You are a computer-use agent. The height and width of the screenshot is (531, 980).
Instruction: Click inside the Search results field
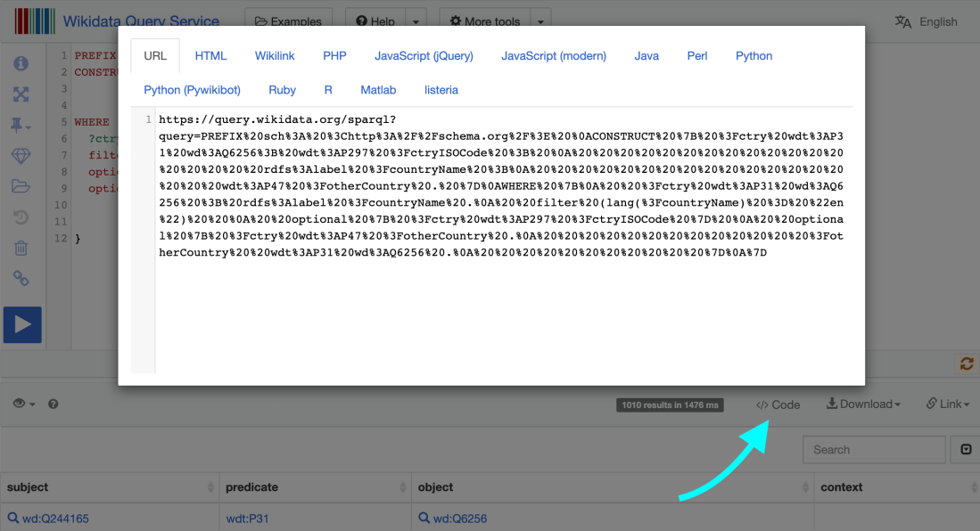click(873, 449)
